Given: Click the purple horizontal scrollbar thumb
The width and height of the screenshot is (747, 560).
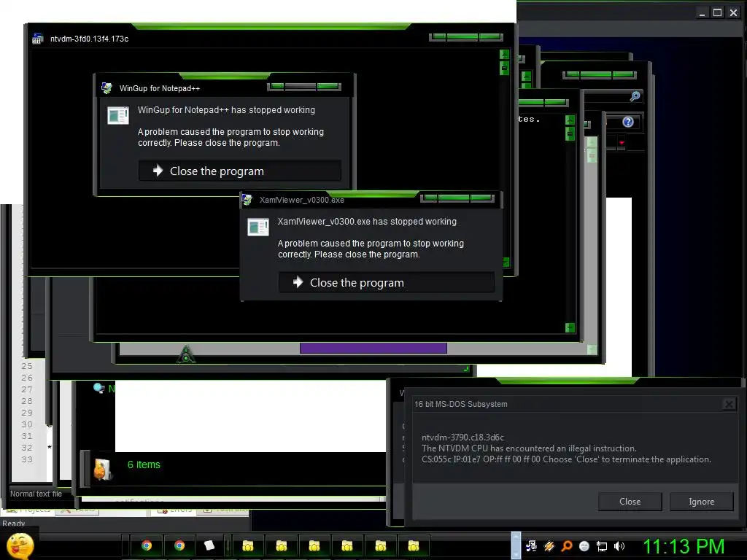Looking at the screenshot, I should click(373, 348).
